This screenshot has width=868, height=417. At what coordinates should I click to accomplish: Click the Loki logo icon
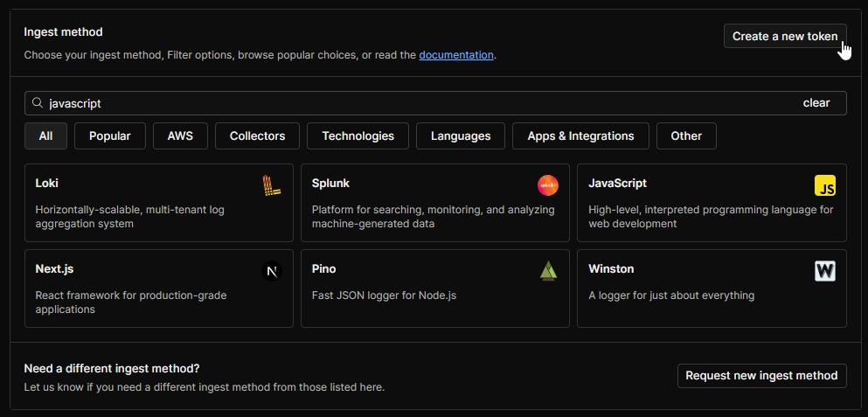point(272,185)
